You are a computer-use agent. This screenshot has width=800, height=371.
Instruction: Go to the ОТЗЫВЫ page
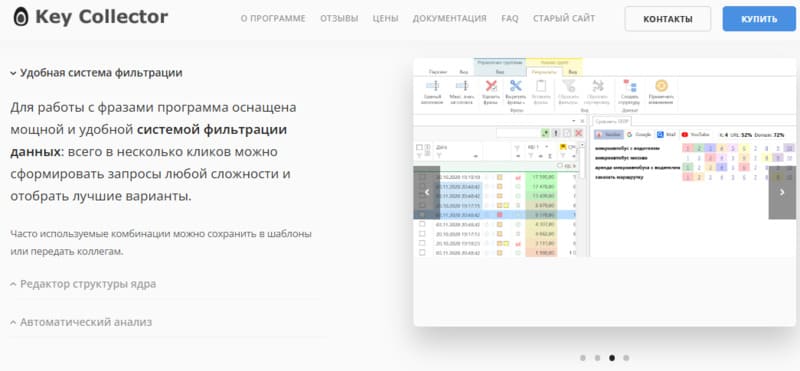coord(339,19)
